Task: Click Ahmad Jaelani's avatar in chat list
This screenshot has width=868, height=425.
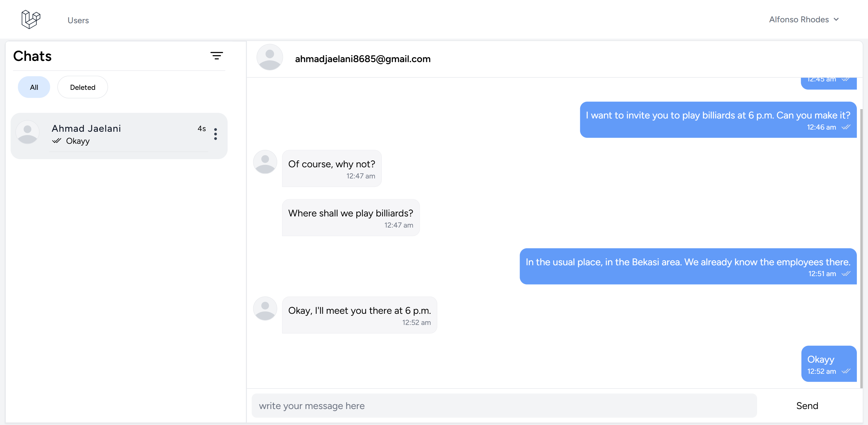Action: pos(28,132)
